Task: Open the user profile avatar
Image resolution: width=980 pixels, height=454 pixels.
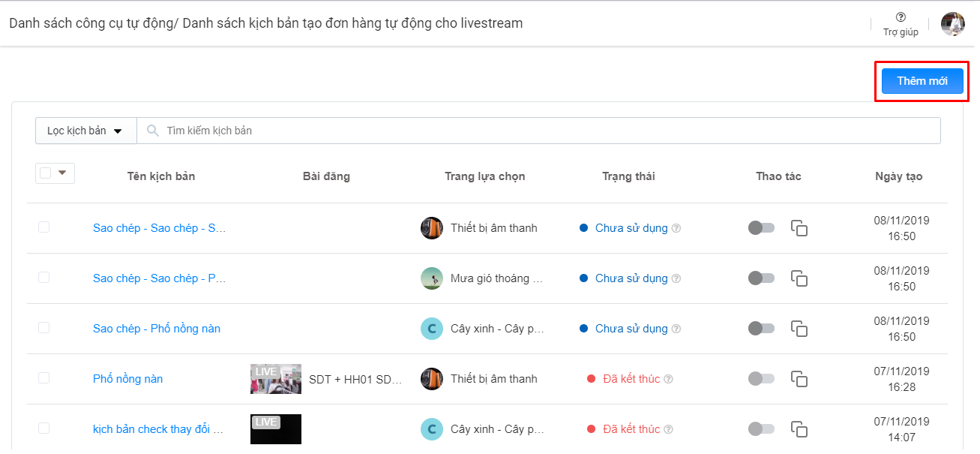Action: [x=952, y=24]
